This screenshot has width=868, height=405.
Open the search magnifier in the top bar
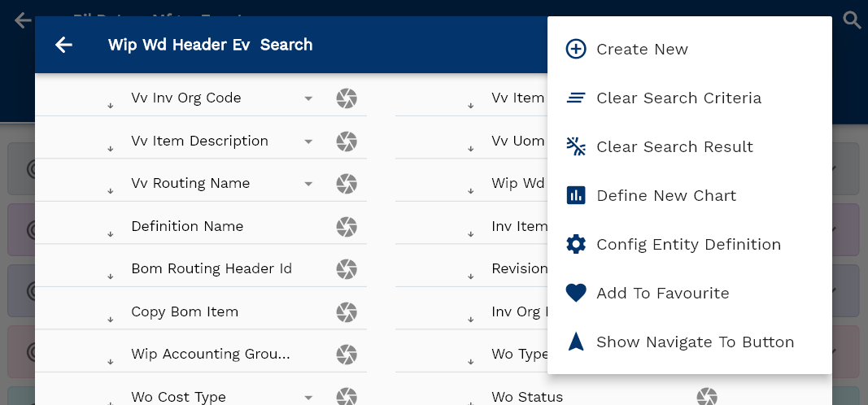click(852, 20)
